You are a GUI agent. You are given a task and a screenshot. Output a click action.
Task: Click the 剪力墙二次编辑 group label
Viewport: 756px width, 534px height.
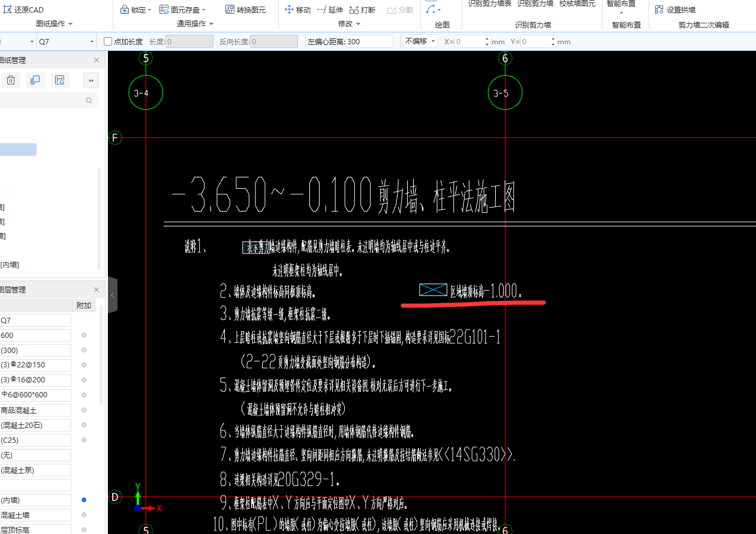coord(704,25)
